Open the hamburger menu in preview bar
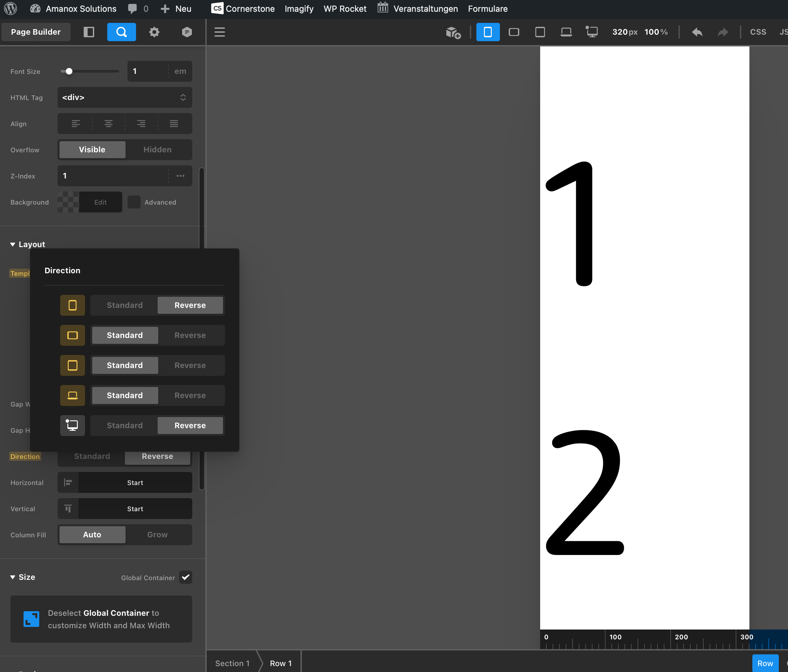 [219, 32]
